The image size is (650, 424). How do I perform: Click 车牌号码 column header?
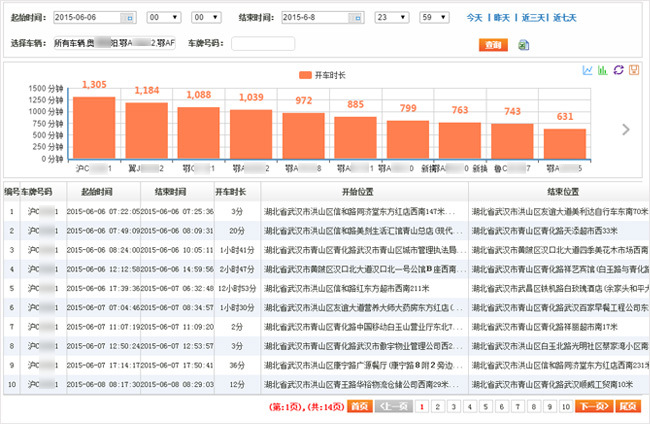(43, 192)
